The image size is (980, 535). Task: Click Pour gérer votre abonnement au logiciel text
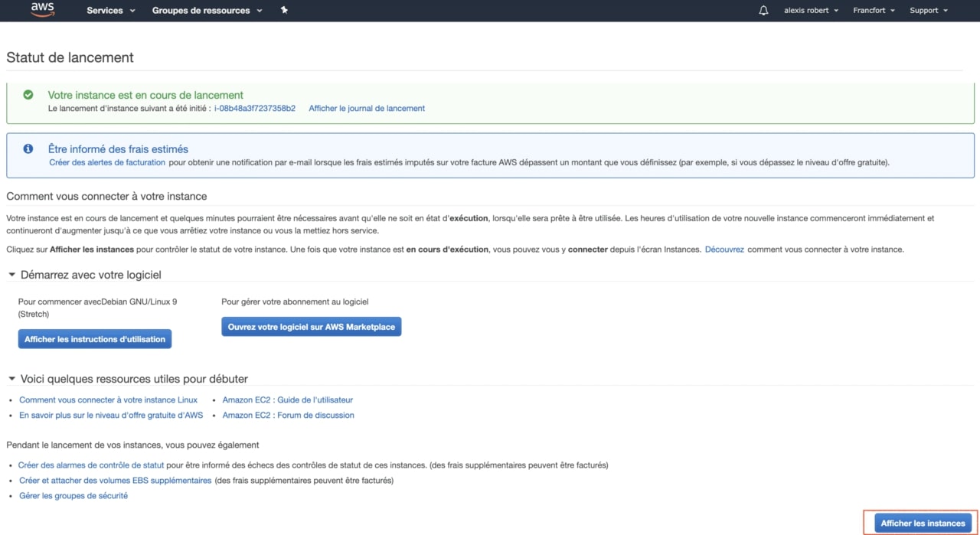tap(295, 302)
